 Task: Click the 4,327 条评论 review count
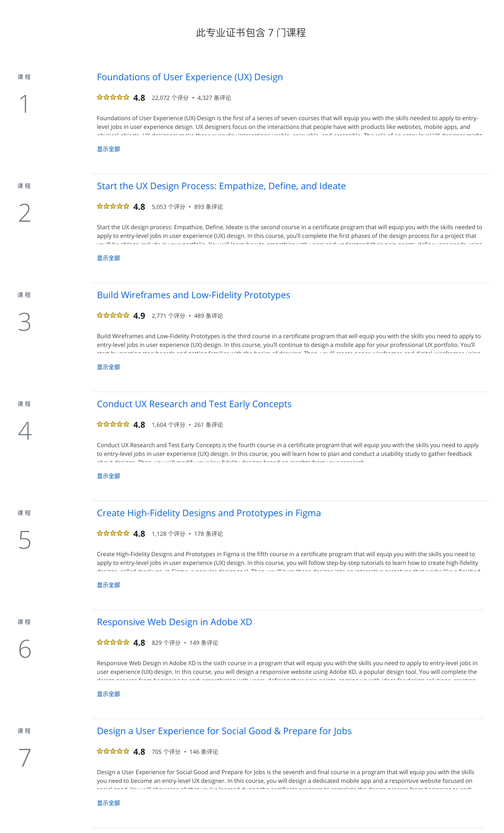[214, 98]
